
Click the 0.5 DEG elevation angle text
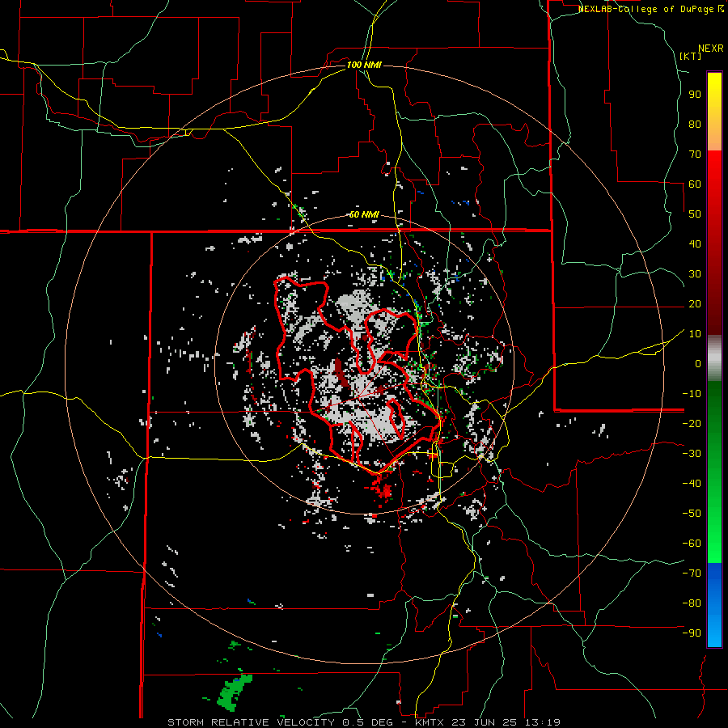367,722
